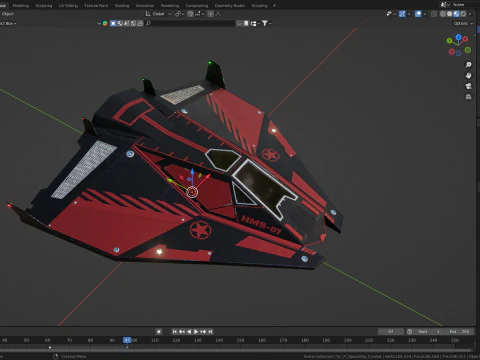Viewport: 480px width, 360px height.
Task: Jump to previous keyframe
Action: [x=182, y=332]
